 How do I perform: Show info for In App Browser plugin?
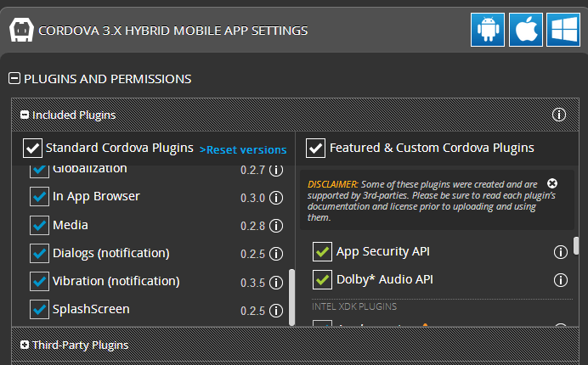276,198
